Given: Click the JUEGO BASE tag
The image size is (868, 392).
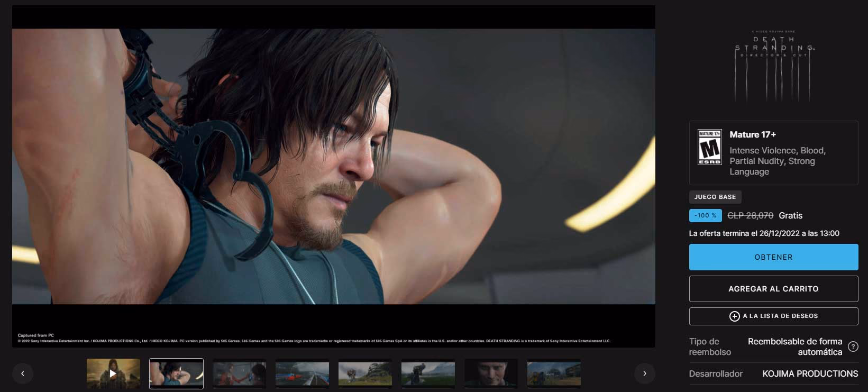Looking at the screenshot, I should (x=715, y=197).
